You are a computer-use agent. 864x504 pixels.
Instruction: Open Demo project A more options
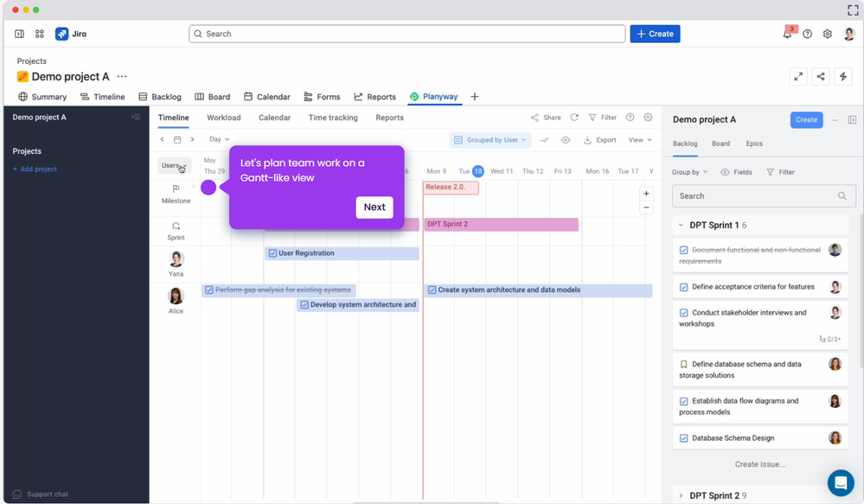(122, 77)
